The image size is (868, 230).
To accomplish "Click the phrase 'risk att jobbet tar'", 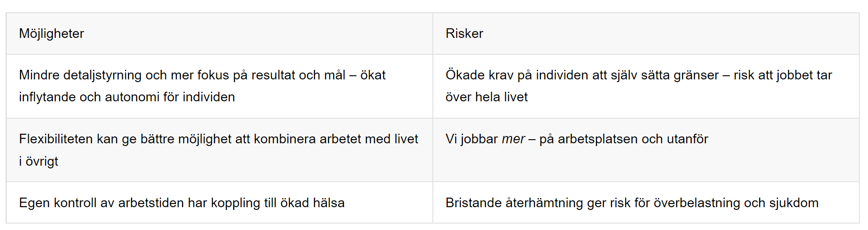I will pyautogui.click(x=783, y=75).
